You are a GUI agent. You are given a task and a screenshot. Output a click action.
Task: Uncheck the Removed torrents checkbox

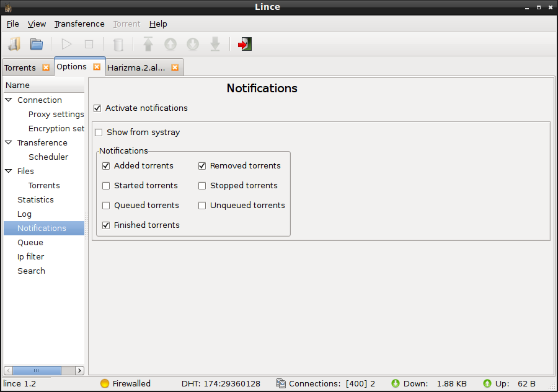pos(202,166)
